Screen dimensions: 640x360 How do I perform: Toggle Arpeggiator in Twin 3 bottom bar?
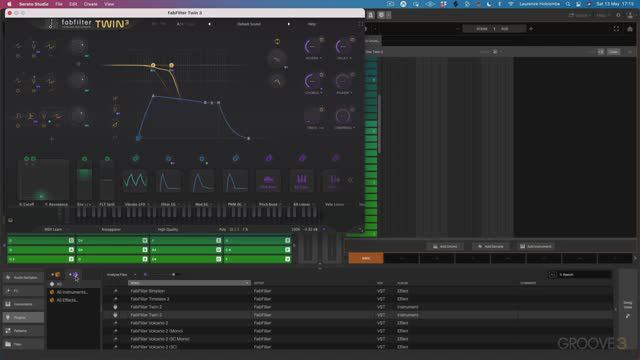click(x=111, y=229)
